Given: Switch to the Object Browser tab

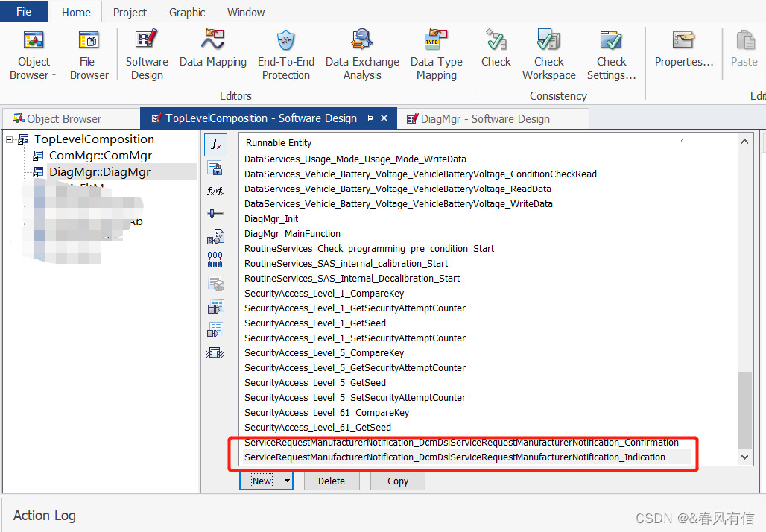Looking at the screenshot, I should pyautogui.click(x=72, y=118).
